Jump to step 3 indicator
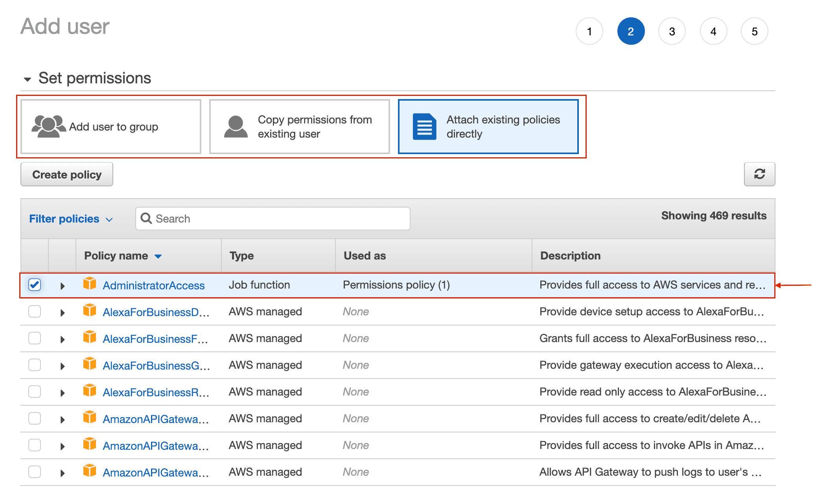This screenshot has width=814, height=504. click(672, 31)
